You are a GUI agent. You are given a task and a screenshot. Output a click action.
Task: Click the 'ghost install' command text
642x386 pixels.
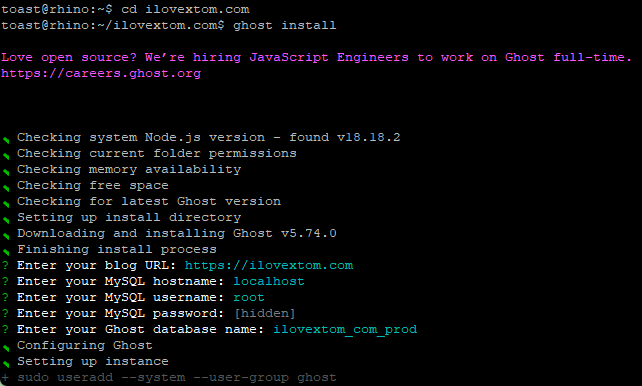[x=285, y=25]
